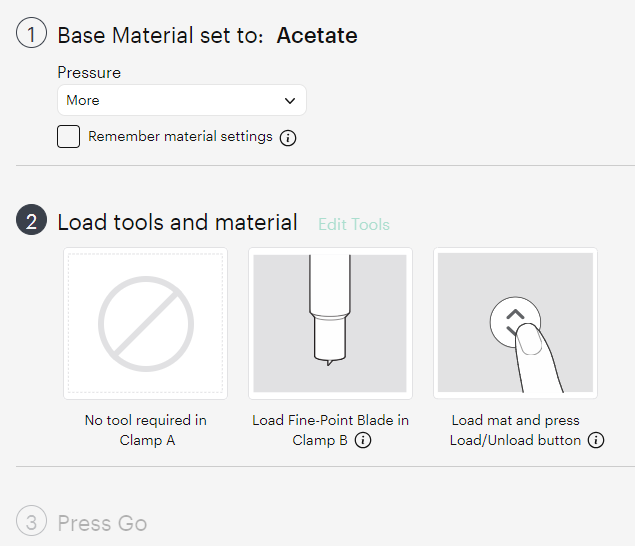Open the Pressure dropdown set to More

point(181,100)
